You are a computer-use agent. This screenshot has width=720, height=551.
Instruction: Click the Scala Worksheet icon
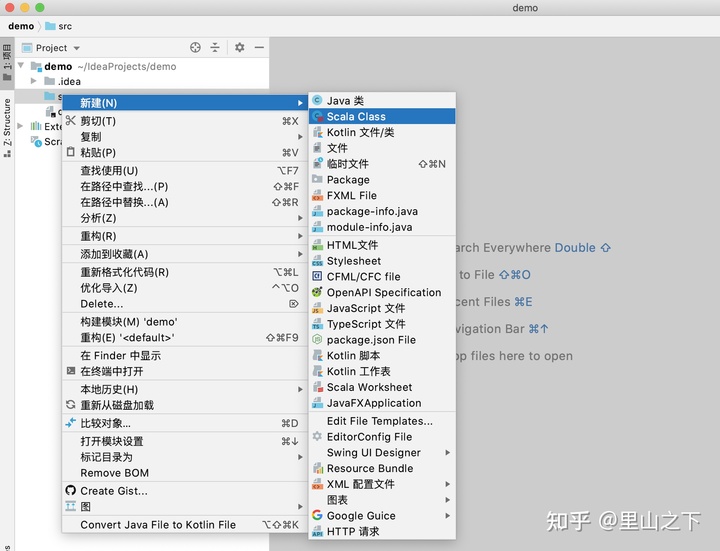point(317,387)
